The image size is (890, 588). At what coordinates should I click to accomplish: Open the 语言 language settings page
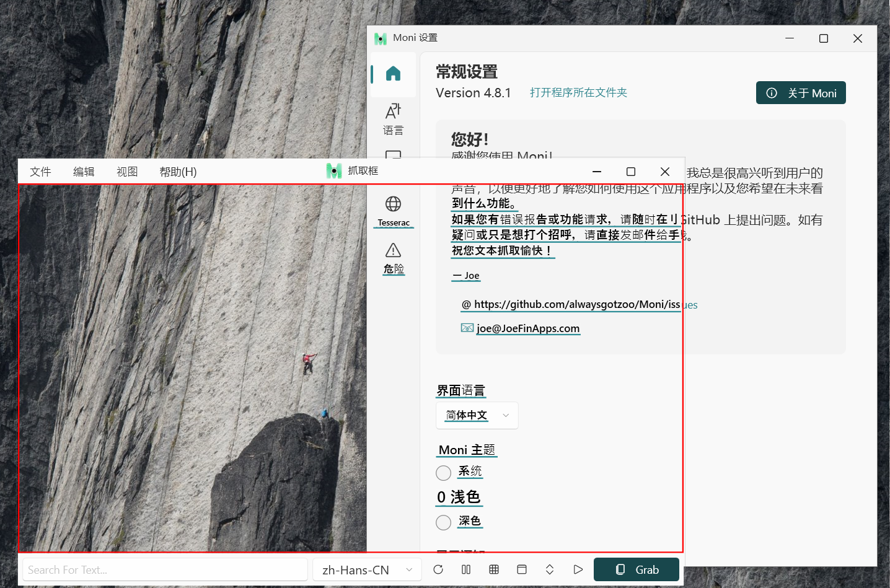[x=393, y=119]
